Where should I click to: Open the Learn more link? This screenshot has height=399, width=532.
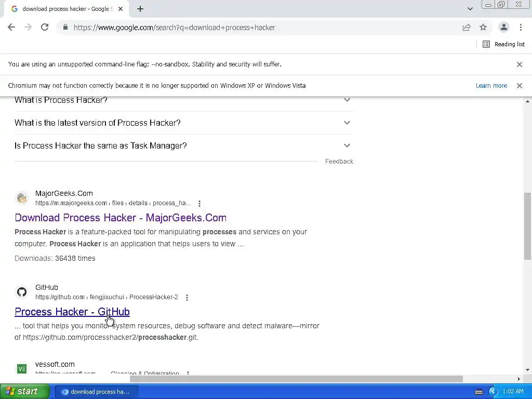coord(491,86)
